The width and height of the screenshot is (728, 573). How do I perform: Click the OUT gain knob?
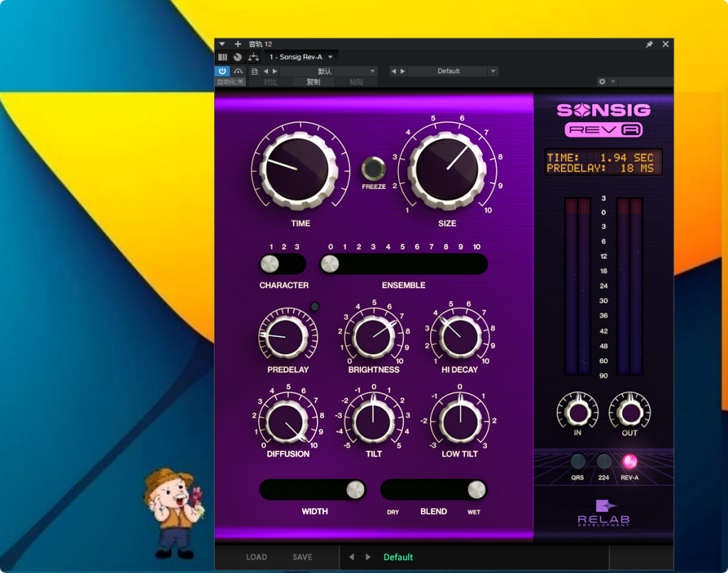(x=630, y=412)
